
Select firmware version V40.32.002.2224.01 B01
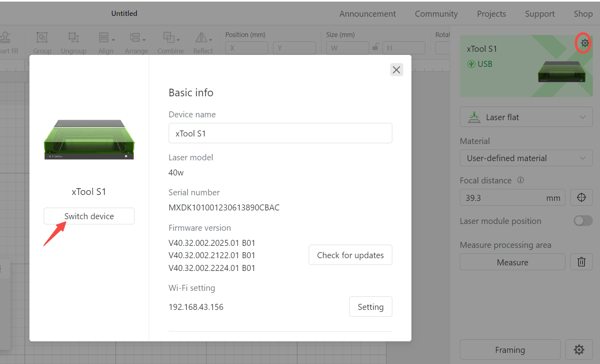pyautogui.click(x=212, y=268)
